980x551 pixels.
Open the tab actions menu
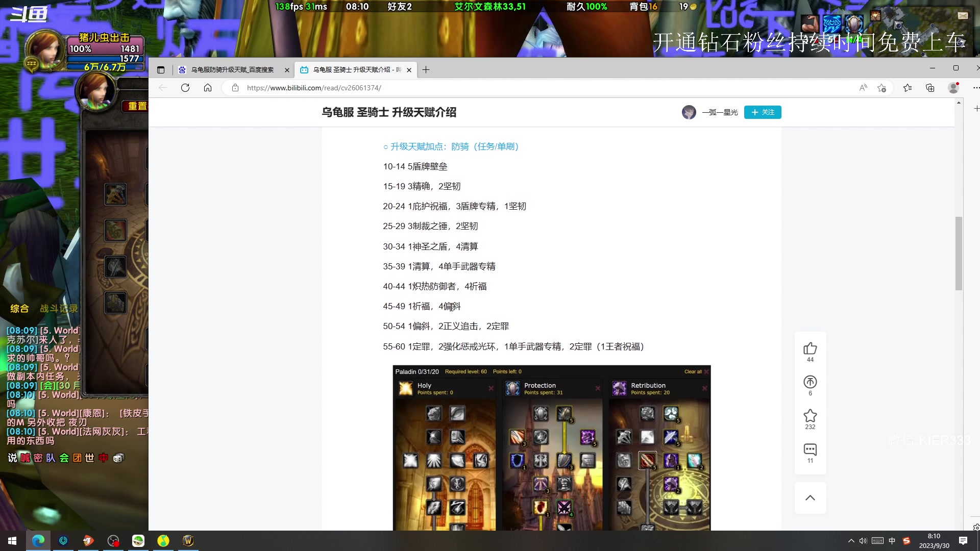[x=161, y=70]
